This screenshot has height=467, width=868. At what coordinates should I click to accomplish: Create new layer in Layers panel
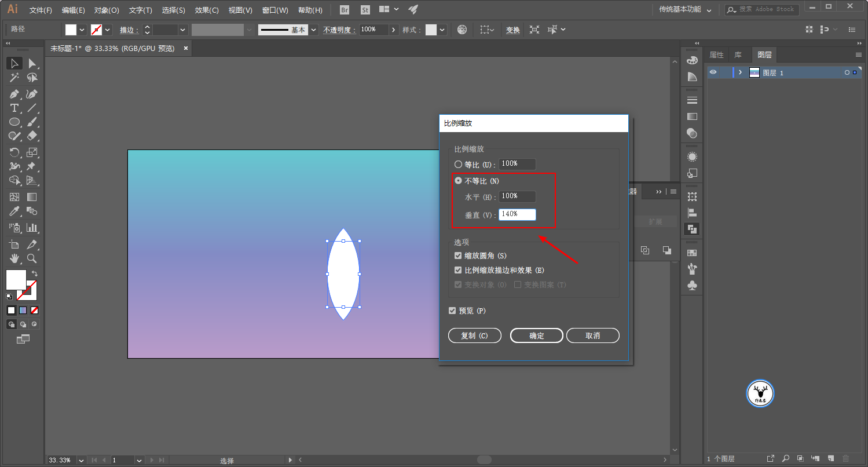830,458
